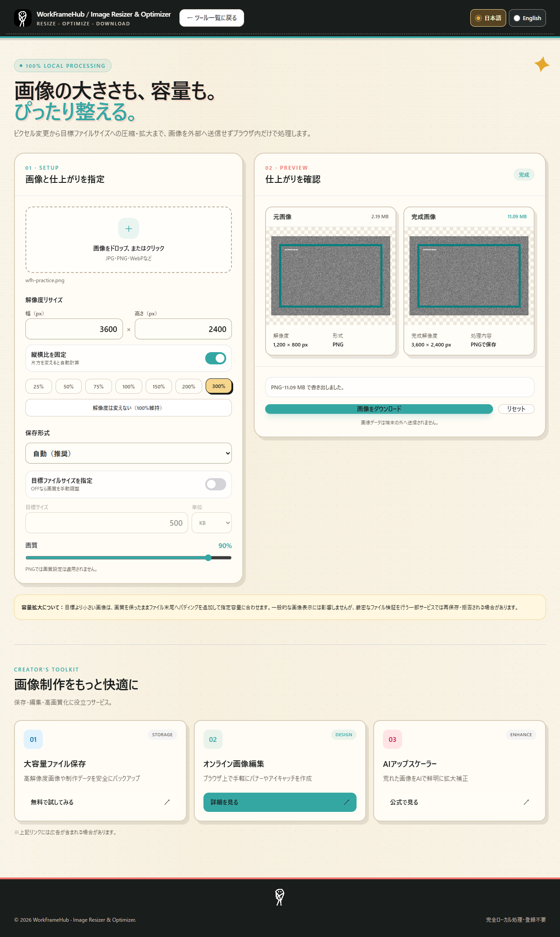Image resolution: width=560 pixels, height=937 pixels.
Task: Open the 無料で試してみる link
Action: point(101,802)
